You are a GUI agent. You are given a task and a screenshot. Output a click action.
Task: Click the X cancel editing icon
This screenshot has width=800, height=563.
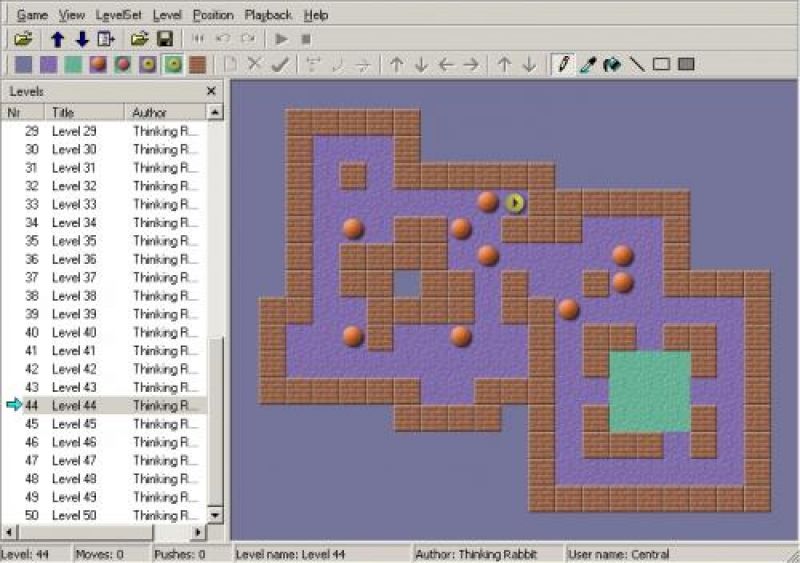coord(255,64)
